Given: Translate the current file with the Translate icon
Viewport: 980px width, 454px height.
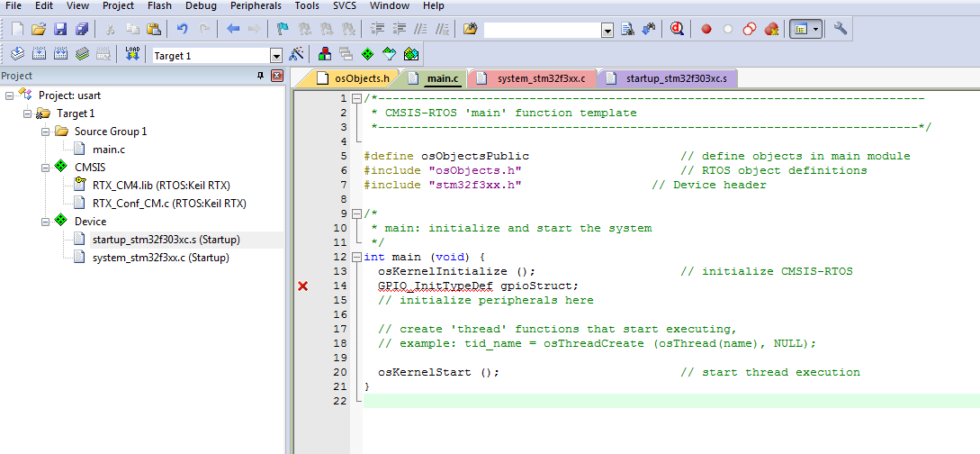Looking at the screenshot, I should [17, 54].
